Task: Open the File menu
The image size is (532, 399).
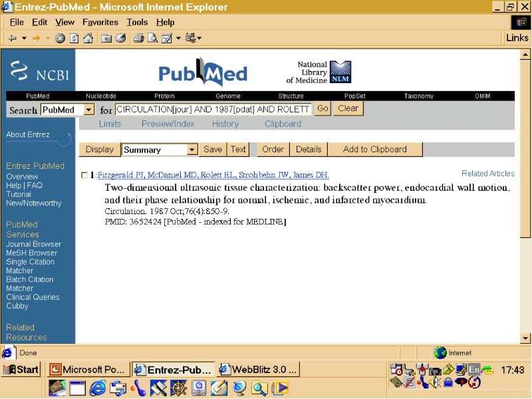Action: point(17,23)
